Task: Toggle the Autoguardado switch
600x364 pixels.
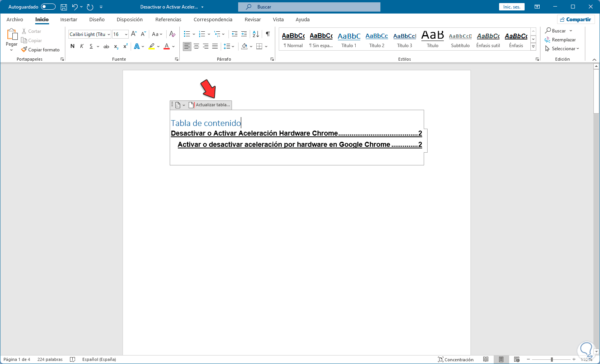Action: click(48, 7)
